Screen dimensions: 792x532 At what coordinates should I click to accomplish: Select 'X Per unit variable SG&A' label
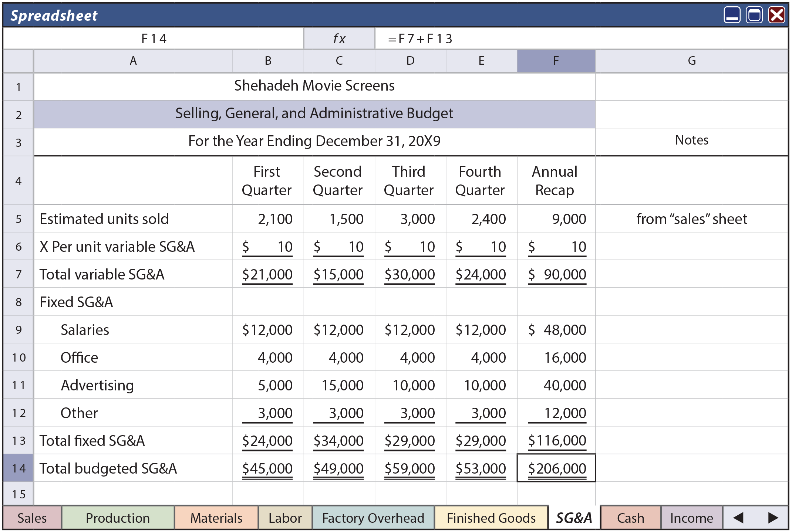point(133,246)
